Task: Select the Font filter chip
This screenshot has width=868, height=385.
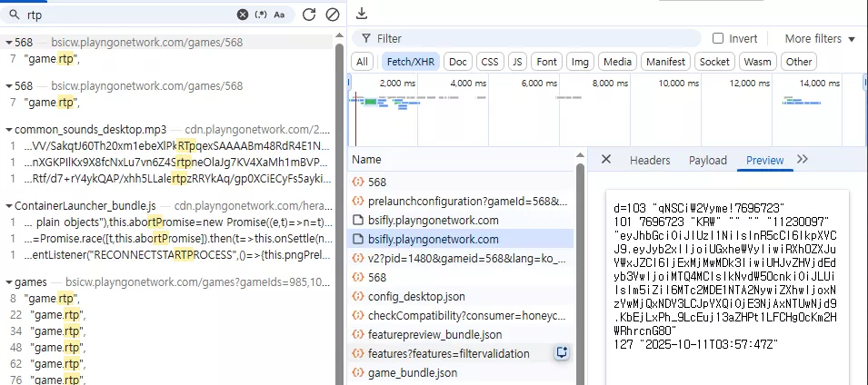Action: (547, 62)
